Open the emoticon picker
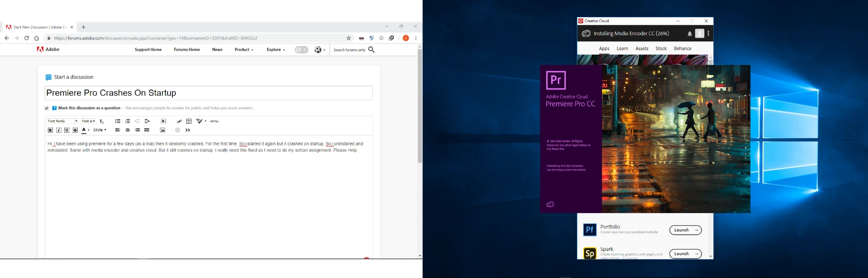The image size is (868, 278). click(x=178, y=130)
